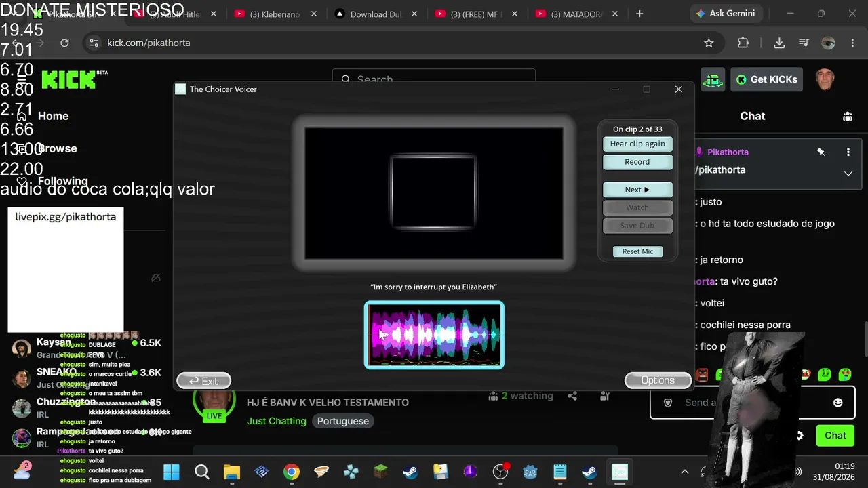Open the Kick user avatar menu
The image size is (868, 488).
point(825,79)
